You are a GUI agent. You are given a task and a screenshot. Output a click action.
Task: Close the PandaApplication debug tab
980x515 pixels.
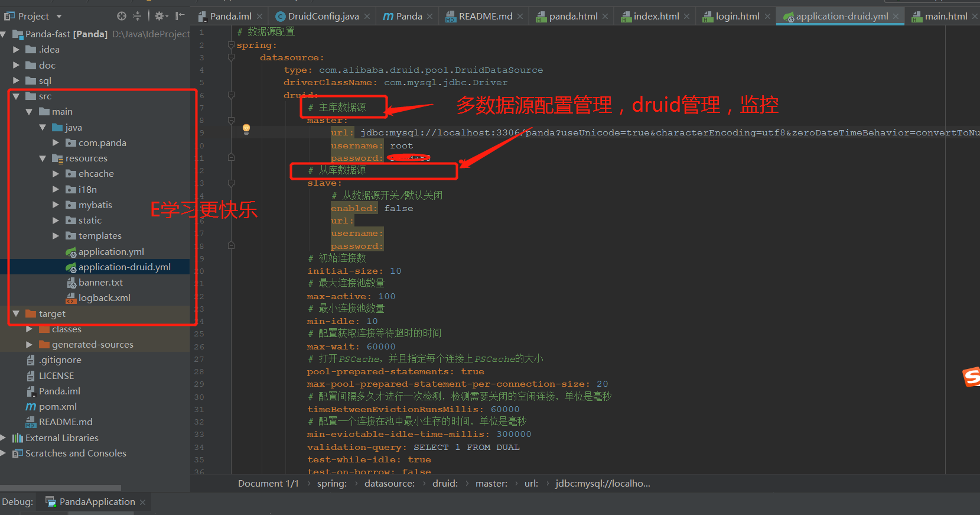tap(143, 502)
